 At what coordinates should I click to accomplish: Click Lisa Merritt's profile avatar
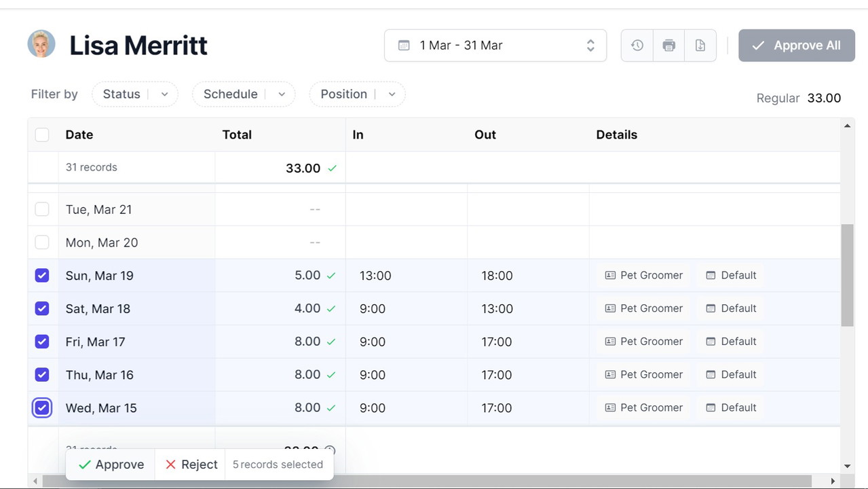pyautogui.click(x=41, y=44)
